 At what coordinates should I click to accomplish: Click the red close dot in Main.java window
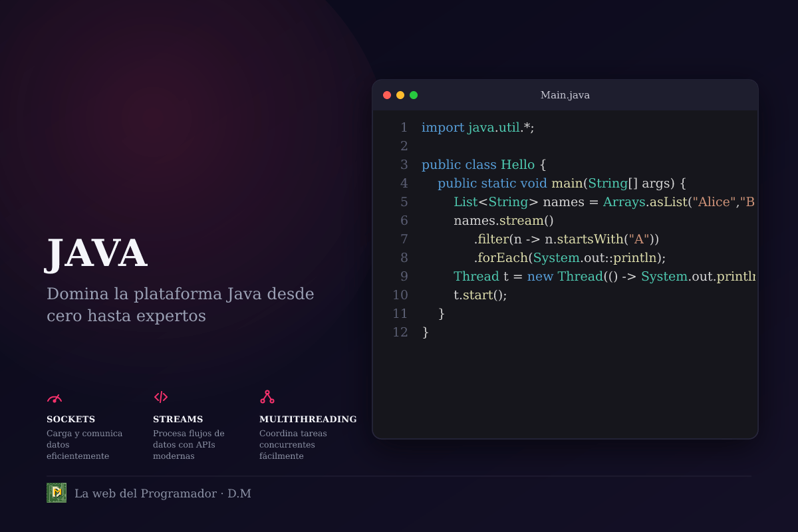pos(387,95)
